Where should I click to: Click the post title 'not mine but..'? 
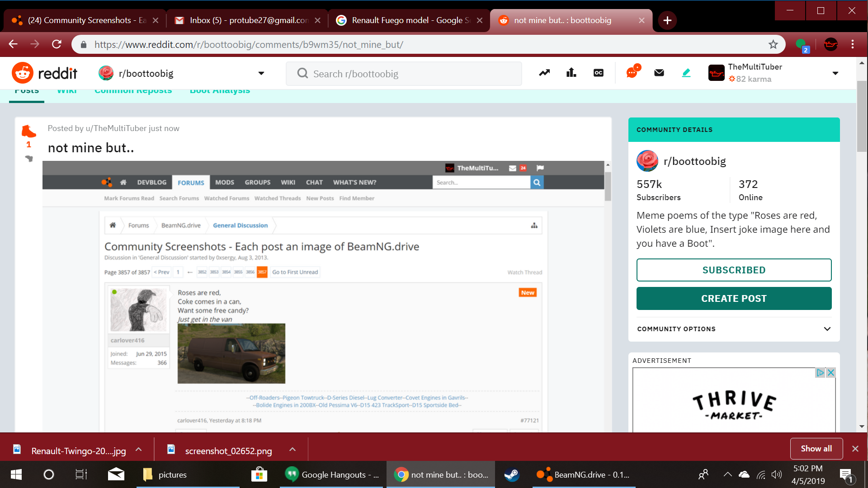coord(91,148)
